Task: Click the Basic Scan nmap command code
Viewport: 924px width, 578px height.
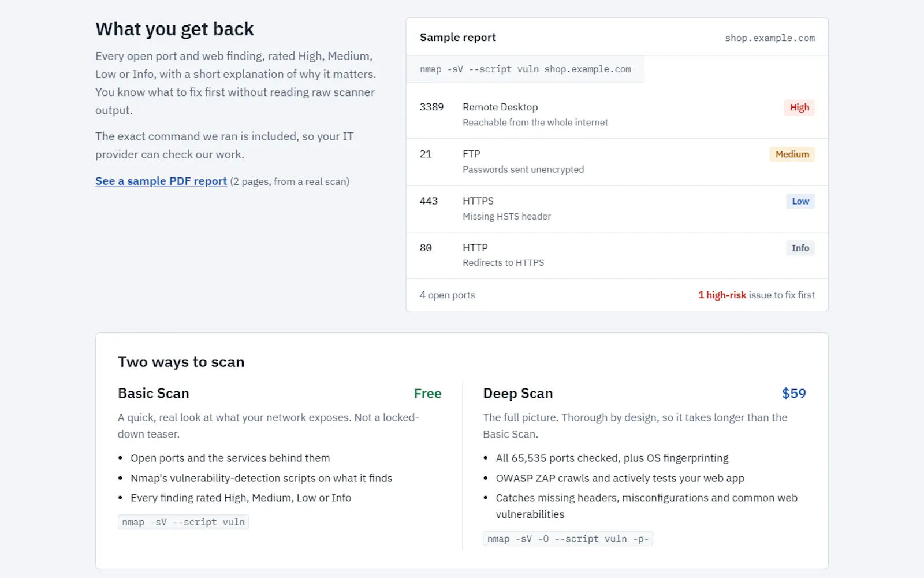Action: tap(183, 522)
